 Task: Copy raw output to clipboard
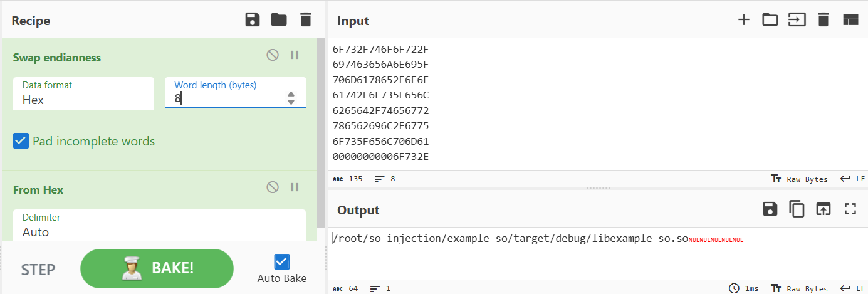797,209
